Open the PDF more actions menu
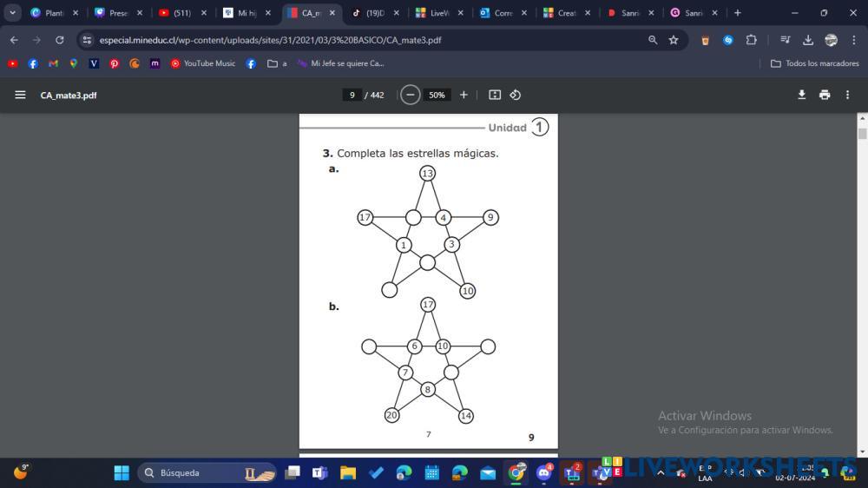This screenshot has height=488, width=868. (x=848, y=95)
